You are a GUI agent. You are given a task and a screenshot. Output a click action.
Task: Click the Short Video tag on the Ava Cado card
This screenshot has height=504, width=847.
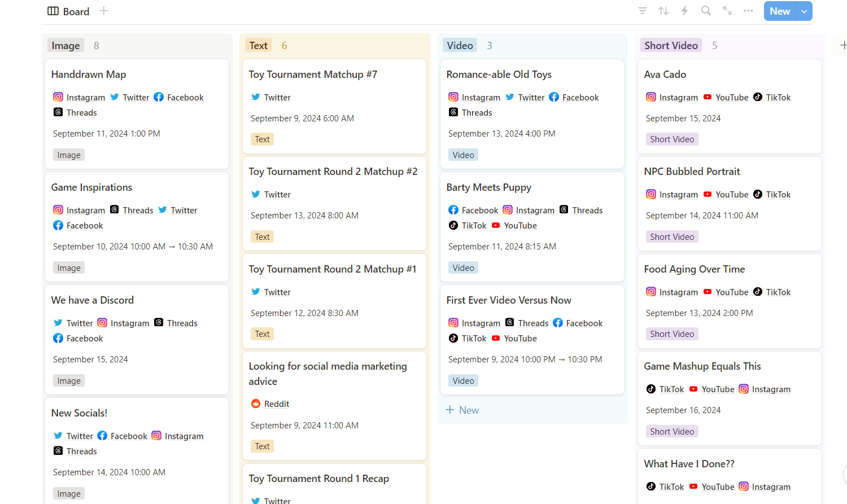[x=672, y=139]
